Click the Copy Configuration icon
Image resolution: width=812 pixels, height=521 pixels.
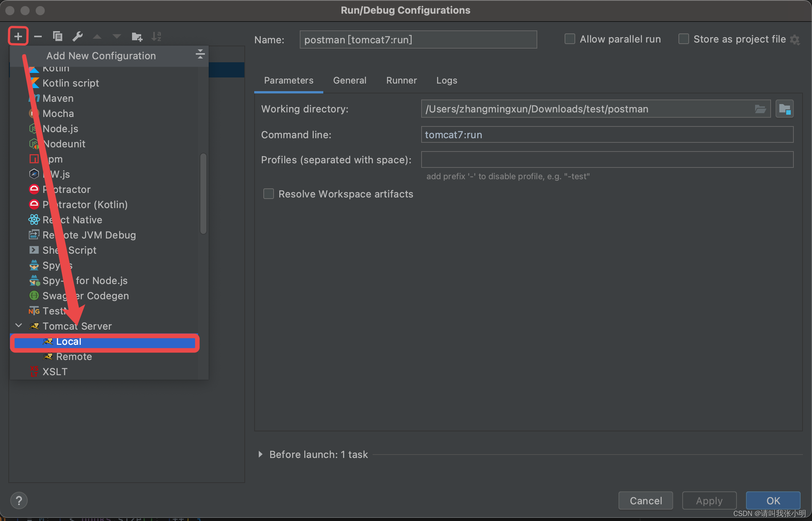(x=58, y=36)
